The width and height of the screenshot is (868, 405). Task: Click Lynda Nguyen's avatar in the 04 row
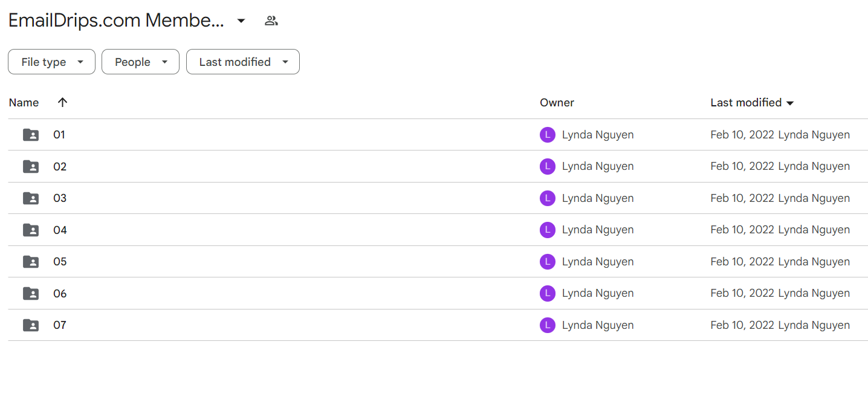coord(548,230)
